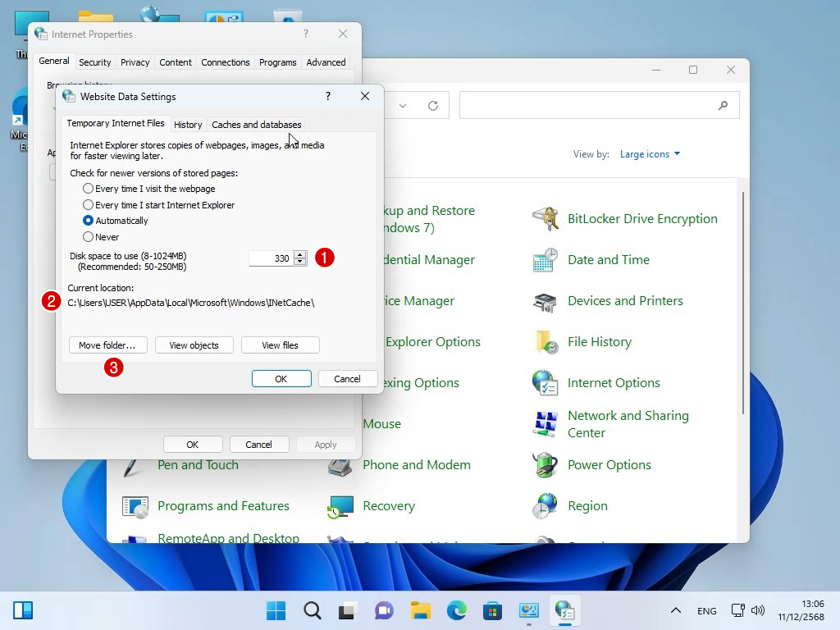Image resolution: width=840 pixels, height=630 pixels.
Task: Increase disk space with up spinner arrow
Action: point(300,254)
